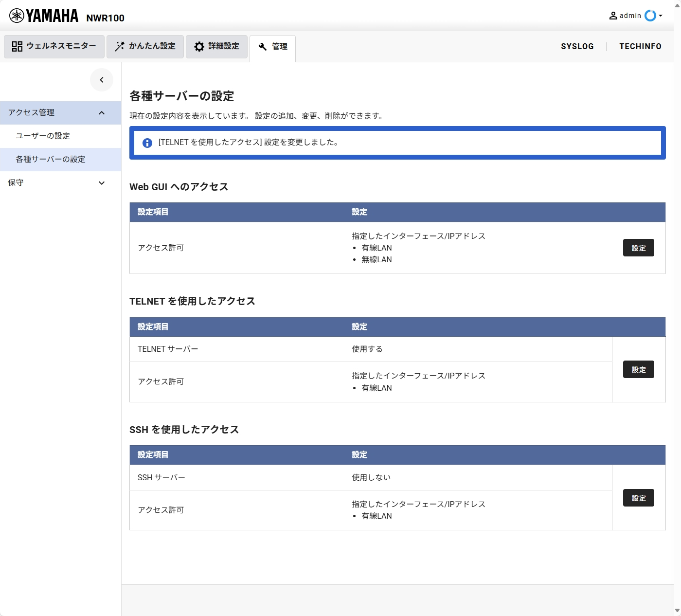Click the info icon in the notification banner
The height and width of the screenshot is (616, 681).
point(147,143)
